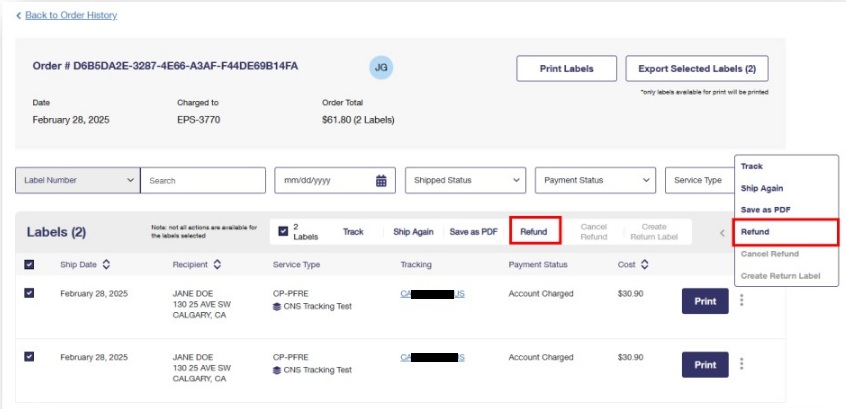Click the Print Labels button
The height and width of the screenshot is (409, 846).
(x=566, y=69)
